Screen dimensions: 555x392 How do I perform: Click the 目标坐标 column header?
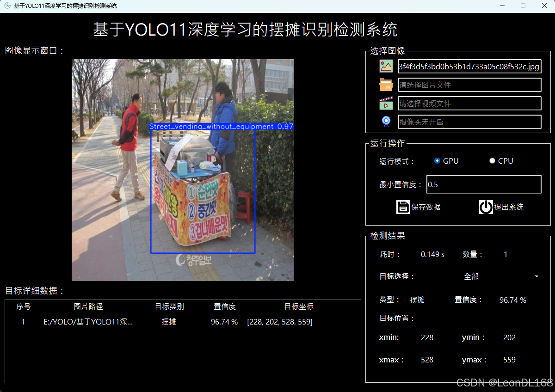(x=299, y=306)
